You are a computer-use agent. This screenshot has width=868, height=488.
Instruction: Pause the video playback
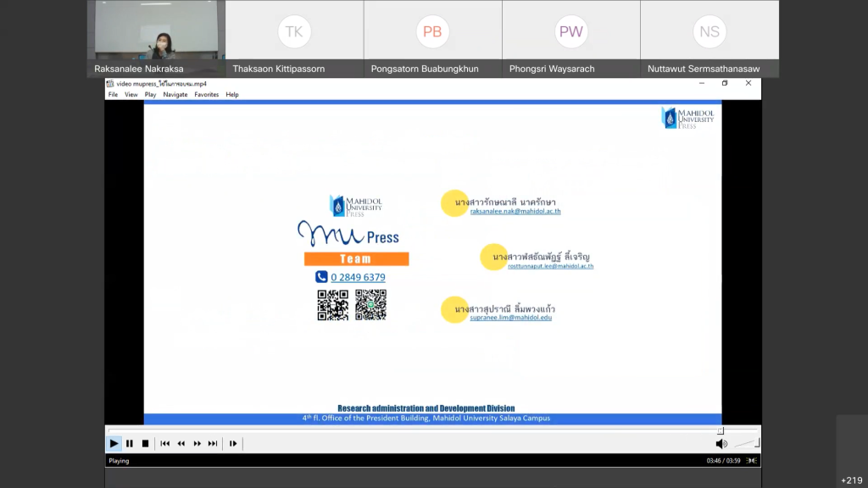pyautogui.click(x=130, y=443)
